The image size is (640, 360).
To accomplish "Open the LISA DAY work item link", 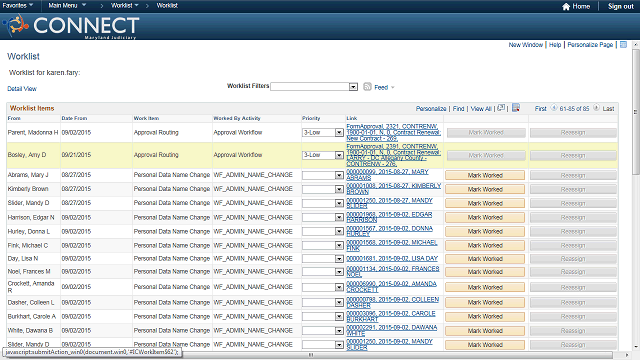I will pos(392,259).
